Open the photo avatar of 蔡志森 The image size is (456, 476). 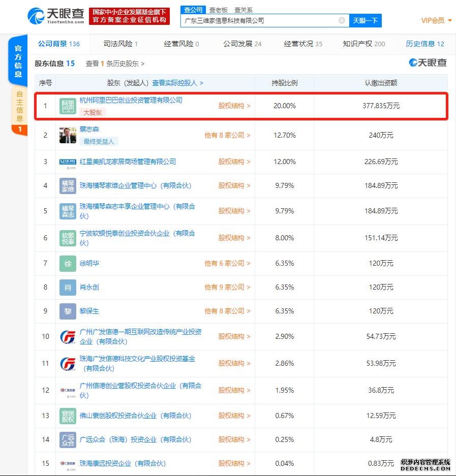coord(68,135)
